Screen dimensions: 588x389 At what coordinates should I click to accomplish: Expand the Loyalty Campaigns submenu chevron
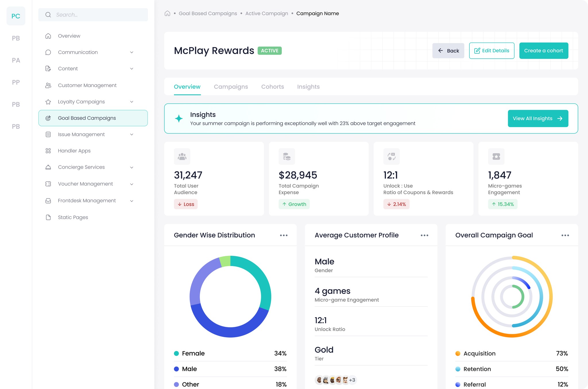132,102
